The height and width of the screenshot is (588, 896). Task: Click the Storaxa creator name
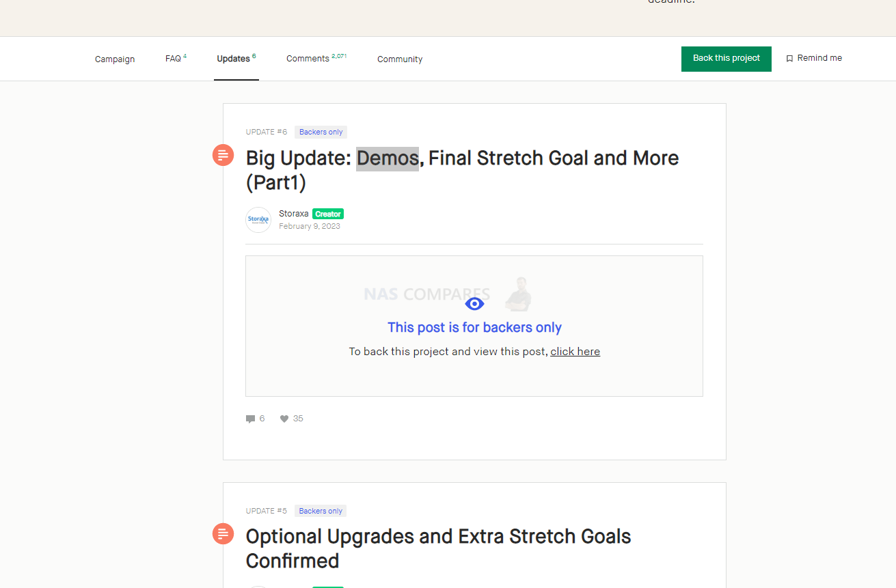293,214
